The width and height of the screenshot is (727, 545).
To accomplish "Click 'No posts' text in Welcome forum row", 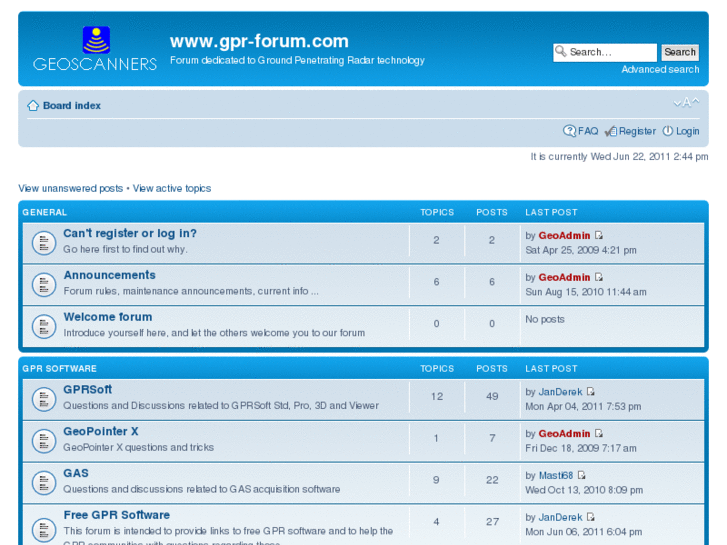I will pyautogui.click(x=545, y=319).
